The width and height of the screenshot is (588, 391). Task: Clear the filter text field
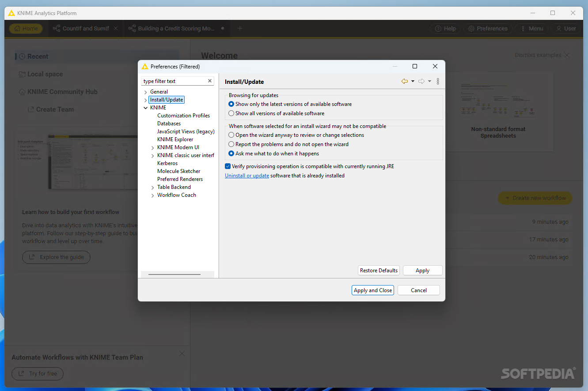[210, 81]
